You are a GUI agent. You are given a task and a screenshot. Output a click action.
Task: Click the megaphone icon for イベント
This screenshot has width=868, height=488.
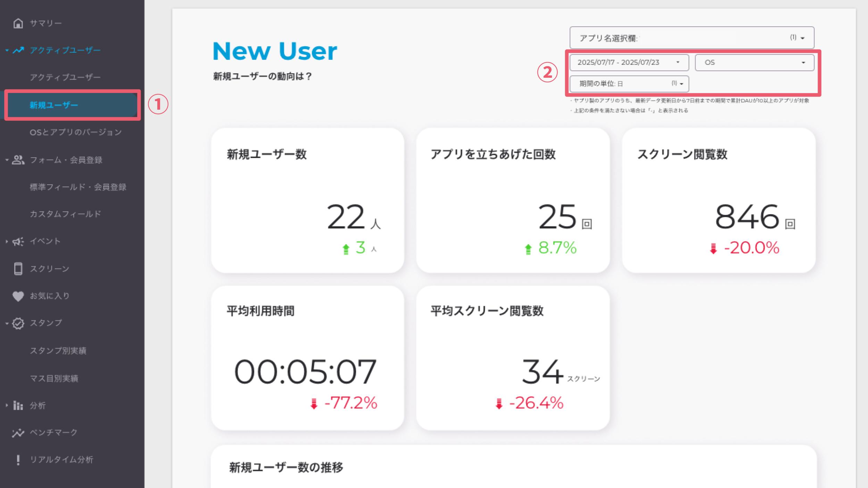click(x=18, y=242)
